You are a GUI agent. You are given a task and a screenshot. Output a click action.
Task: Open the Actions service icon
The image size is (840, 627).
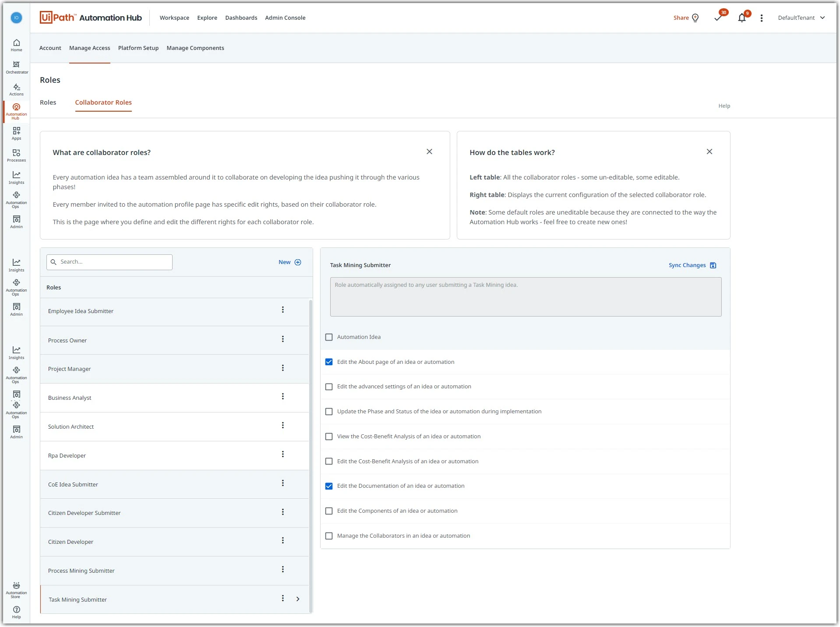coord(16,90)
